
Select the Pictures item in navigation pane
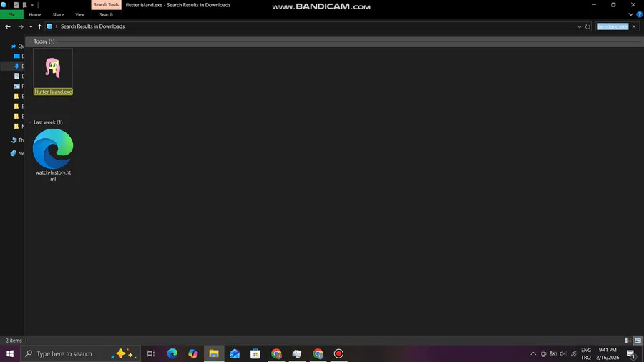(17, 86)
